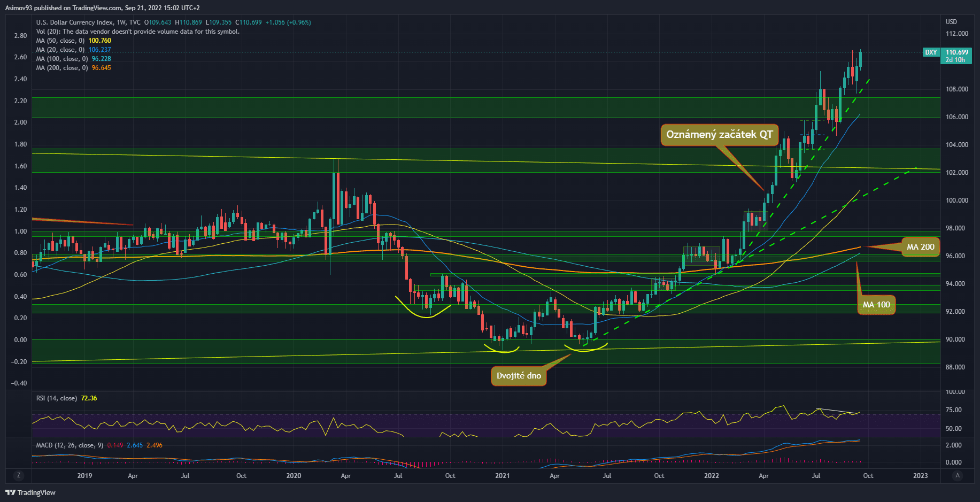Open the RSI (14, close) indicator legend

pos(56,398)
